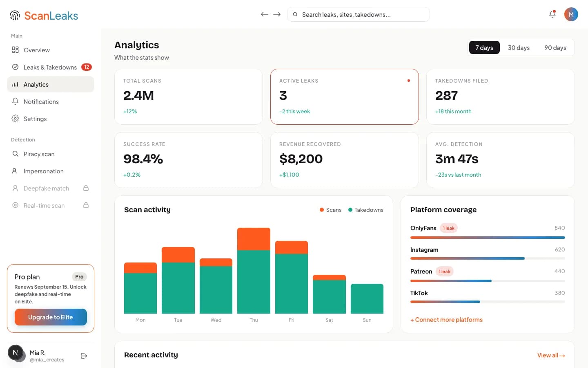Viewport: 588px width, 368px height.
Task: Click the Piracy scan magnifier icon
Action: coord(15,154)
